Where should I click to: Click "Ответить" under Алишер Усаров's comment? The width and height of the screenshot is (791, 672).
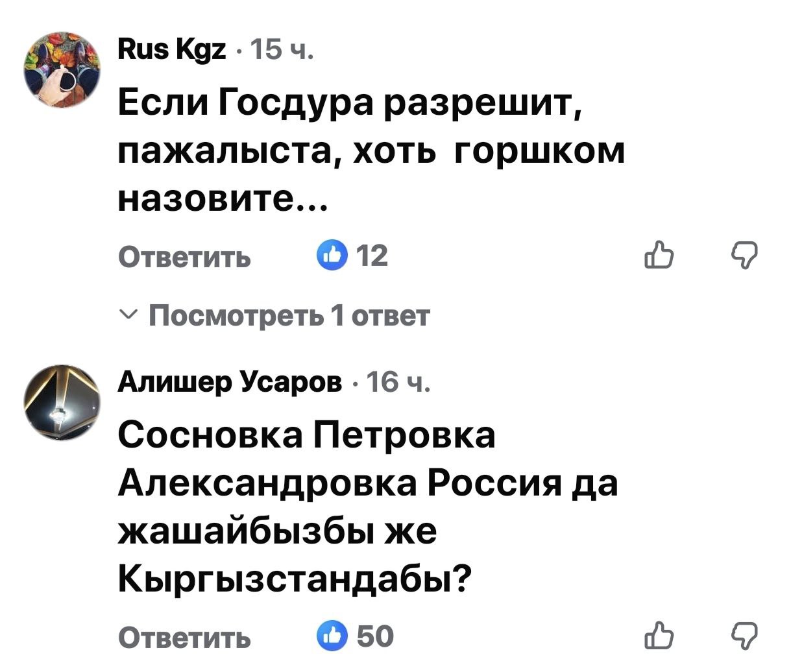point(185,638)
